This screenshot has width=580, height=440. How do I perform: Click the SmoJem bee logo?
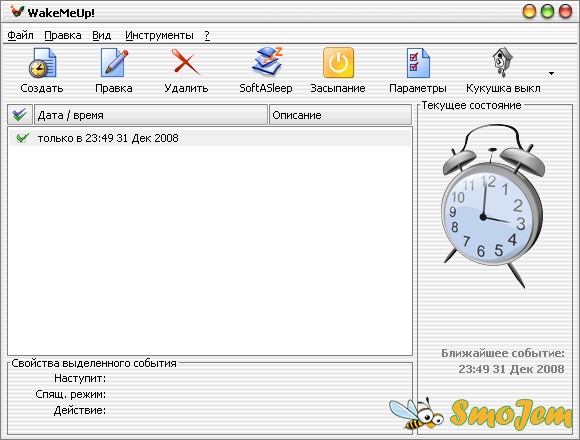(x=481, y=414)
